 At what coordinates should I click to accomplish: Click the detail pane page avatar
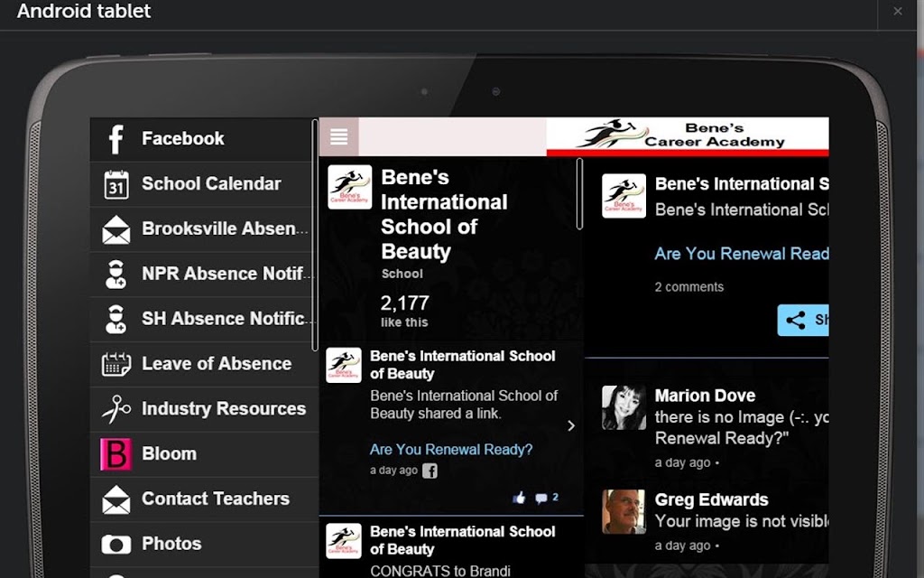(x=624, y=196)
